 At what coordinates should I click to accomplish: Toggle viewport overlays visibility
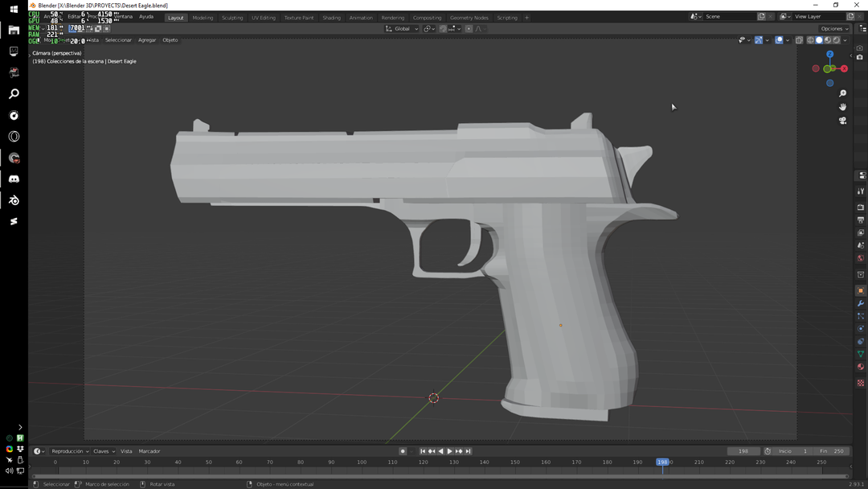pos(779,39)
